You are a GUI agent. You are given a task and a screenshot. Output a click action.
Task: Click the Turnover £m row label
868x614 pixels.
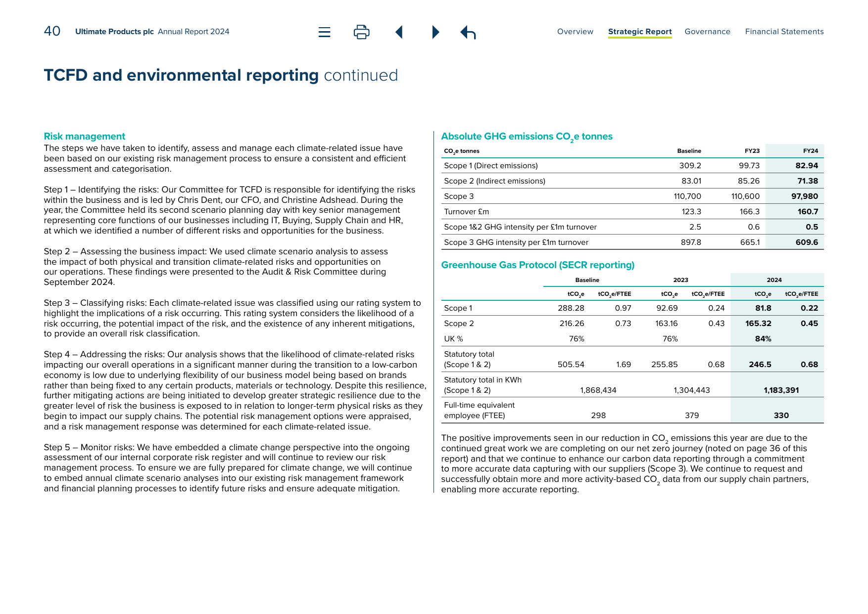click(x=466, y=212)
